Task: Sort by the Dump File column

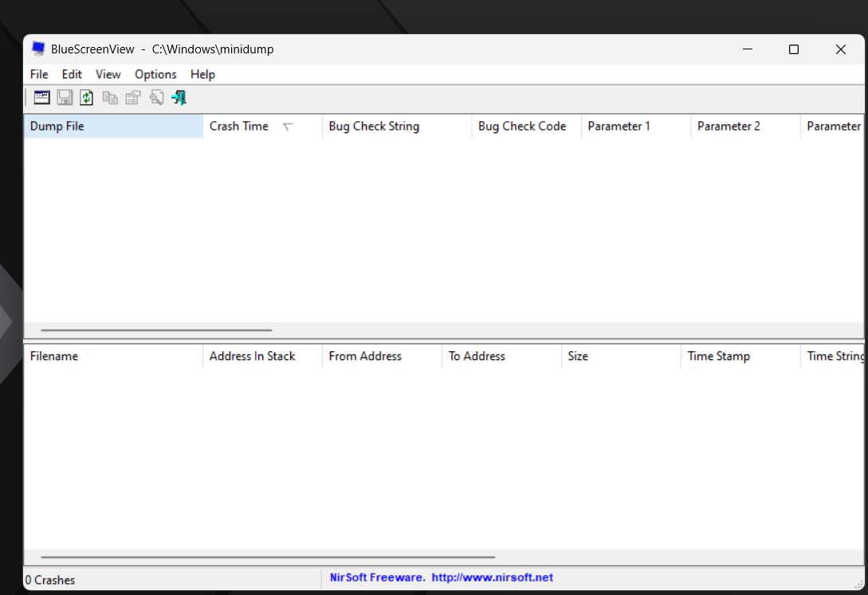Action: [113, 126]
